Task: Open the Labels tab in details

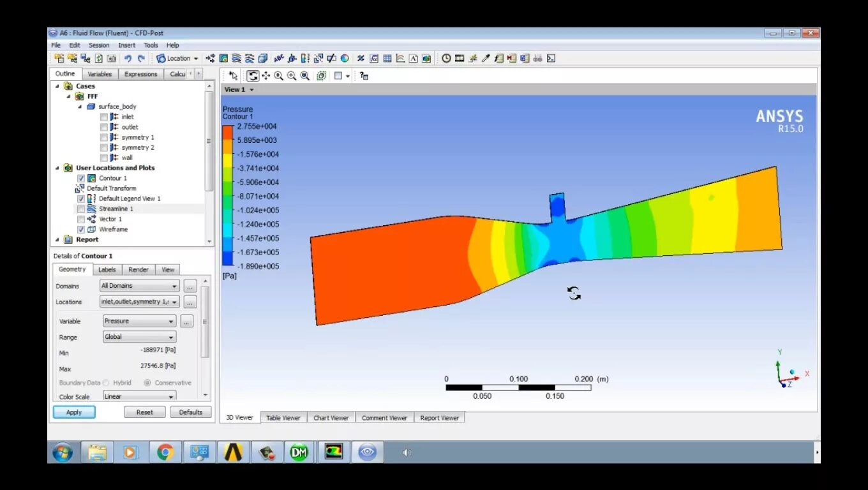Action: pyautogui.click(x=107, y=269)
